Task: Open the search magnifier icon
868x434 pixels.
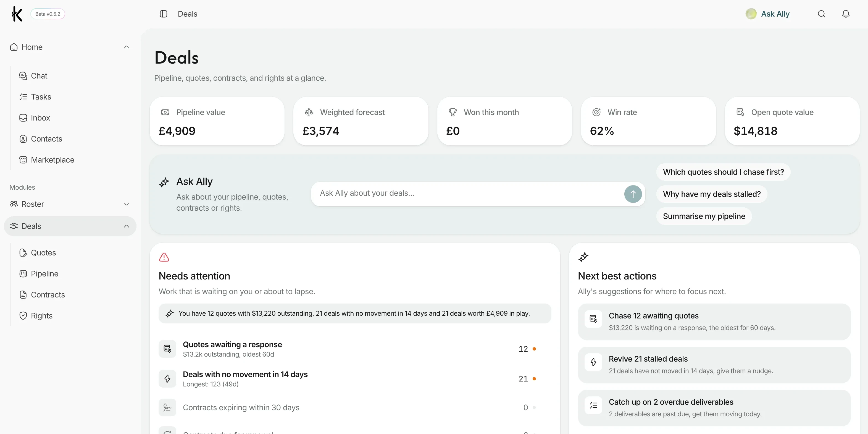Action: tap(822, 14)
